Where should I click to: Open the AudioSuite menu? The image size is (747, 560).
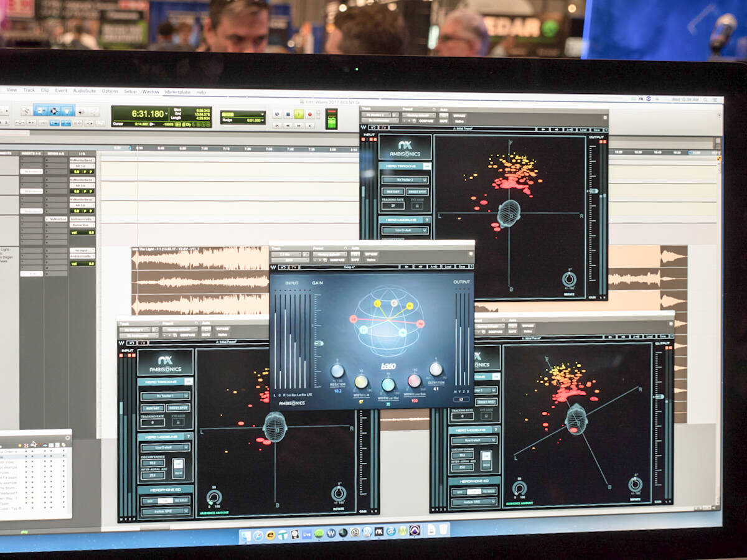85,91
